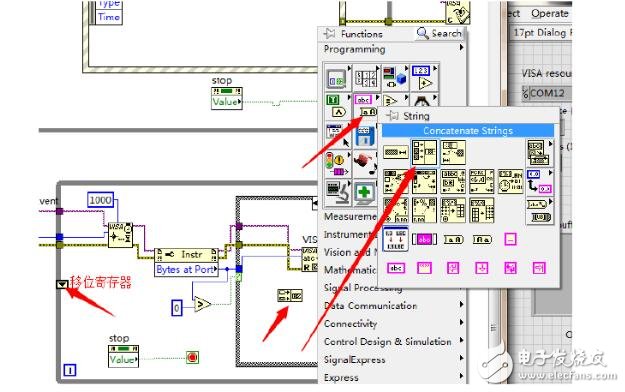Click the Numeric palette icon
The width and height of the screenshot is (625, 392).
(424, 77)
